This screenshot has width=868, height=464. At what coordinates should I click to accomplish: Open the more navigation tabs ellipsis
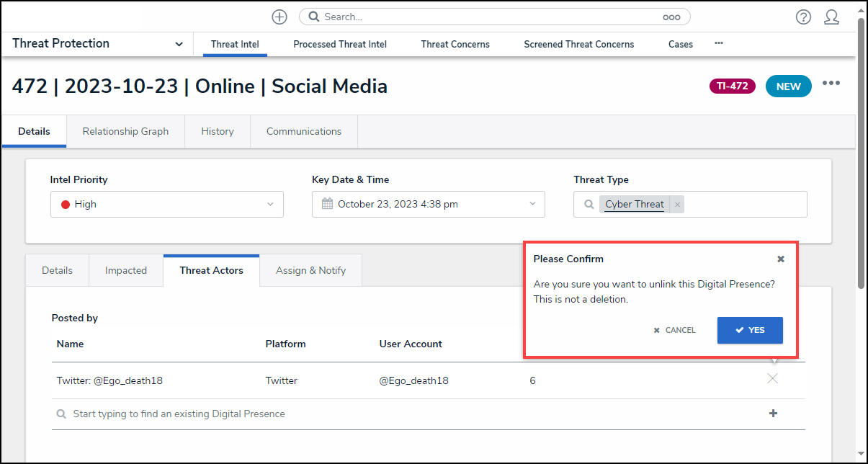click(718, 43)
